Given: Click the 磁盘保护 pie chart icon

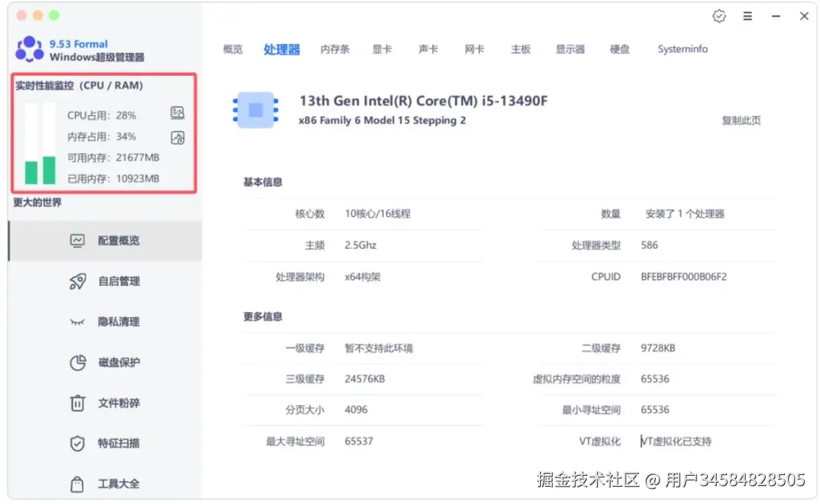Looking at the screenshot, I should 77,362.
